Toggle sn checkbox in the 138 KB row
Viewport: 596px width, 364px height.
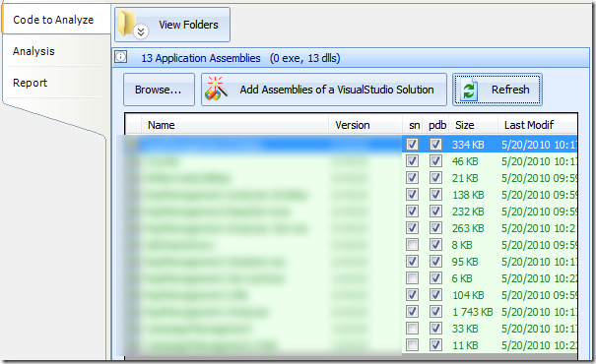point(412,195)
